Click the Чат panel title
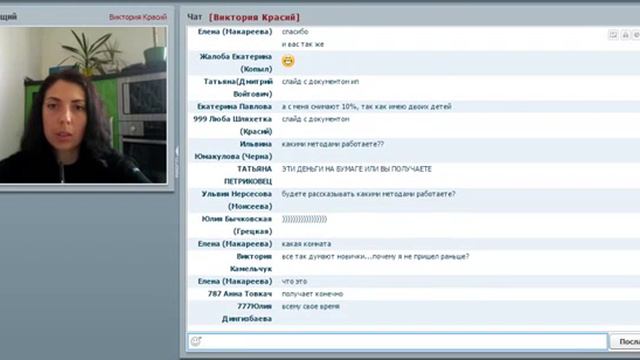 (194, 17)
